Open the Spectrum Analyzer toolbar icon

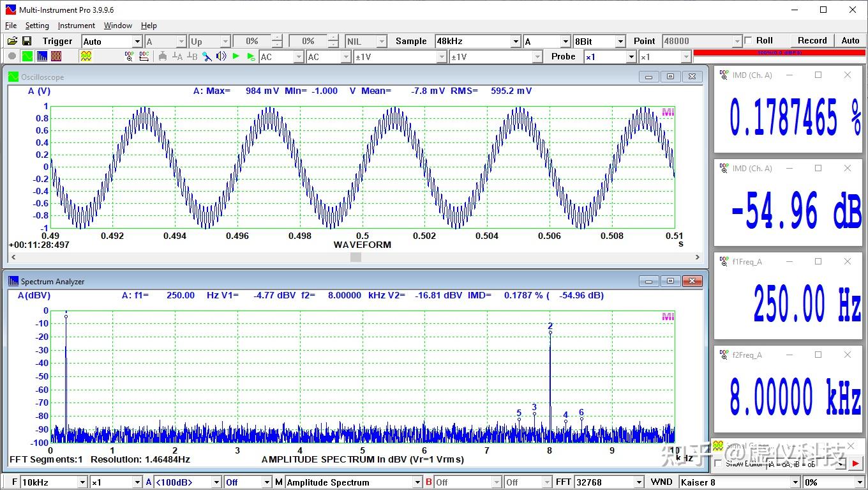pos(41,56)
